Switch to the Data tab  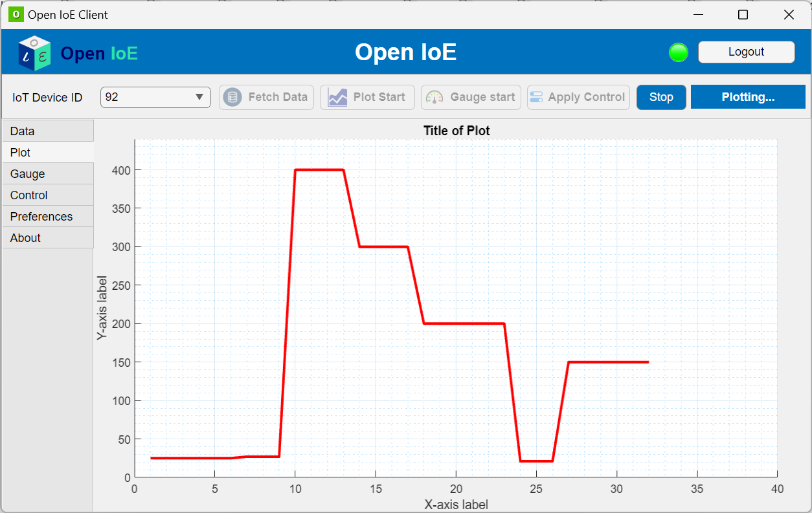point(48,131)
